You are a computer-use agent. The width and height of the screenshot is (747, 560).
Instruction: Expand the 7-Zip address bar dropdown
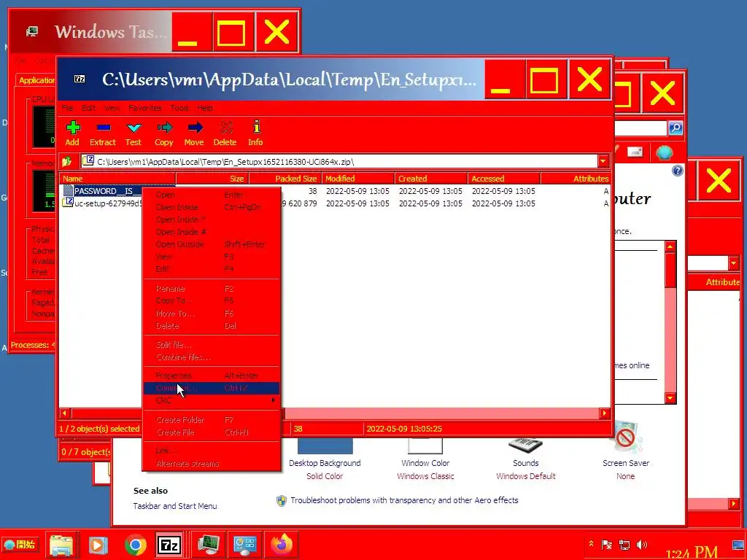(x=603, y=161)
